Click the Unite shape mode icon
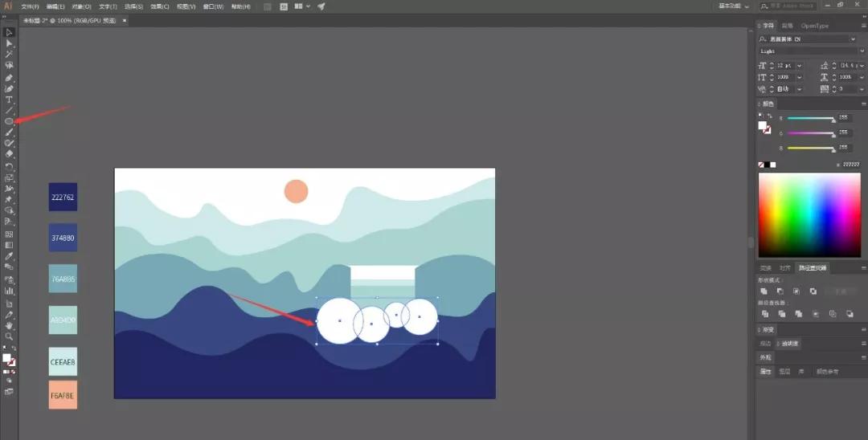Image resolution: width=868 pixels, height=440 pixels. click(x=764, y=291)
